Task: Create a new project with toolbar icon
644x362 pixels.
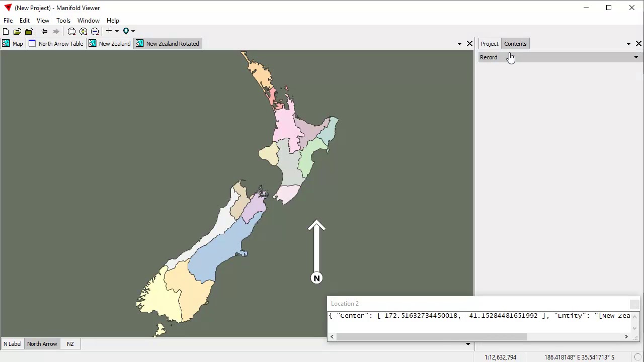Action: click(x=6, y=31)
